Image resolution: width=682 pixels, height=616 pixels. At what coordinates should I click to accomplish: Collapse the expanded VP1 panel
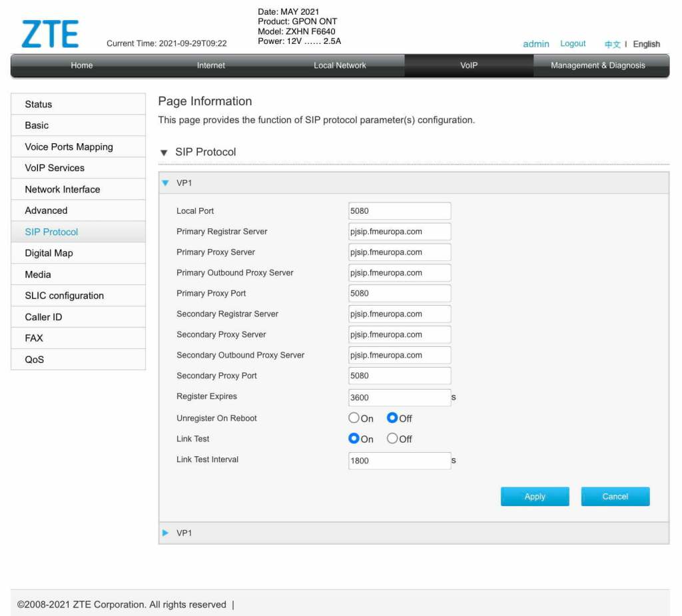(165, 182)
